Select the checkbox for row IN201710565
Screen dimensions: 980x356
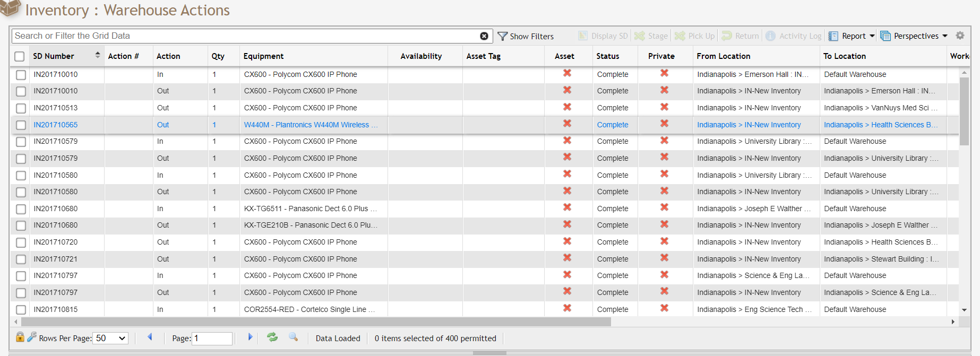(21, 125)
